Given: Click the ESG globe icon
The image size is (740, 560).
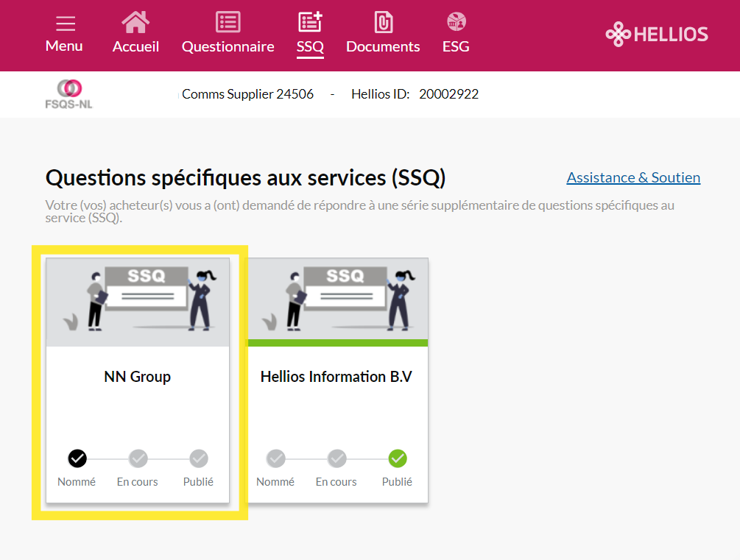Looking at the screenshot, I should point(457,21).
